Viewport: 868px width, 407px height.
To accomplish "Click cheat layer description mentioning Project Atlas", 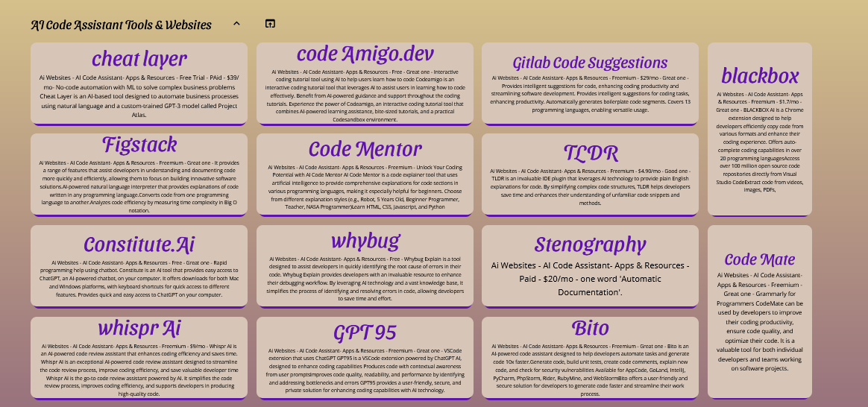I will (x=139, y=96).
